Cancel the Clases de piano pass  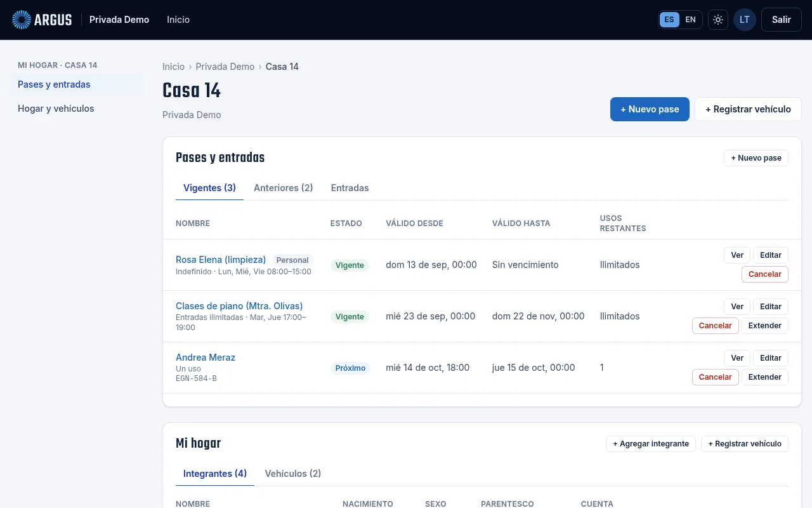(716, 326)
